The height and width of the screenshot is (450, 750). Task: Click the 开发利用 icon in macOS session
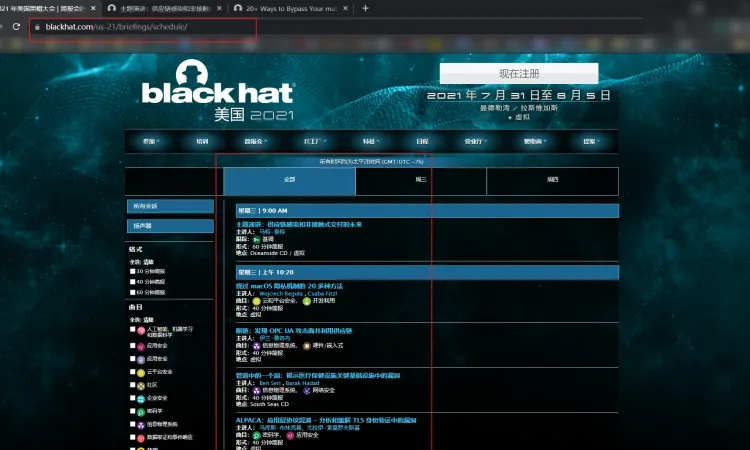click(307, 301)
